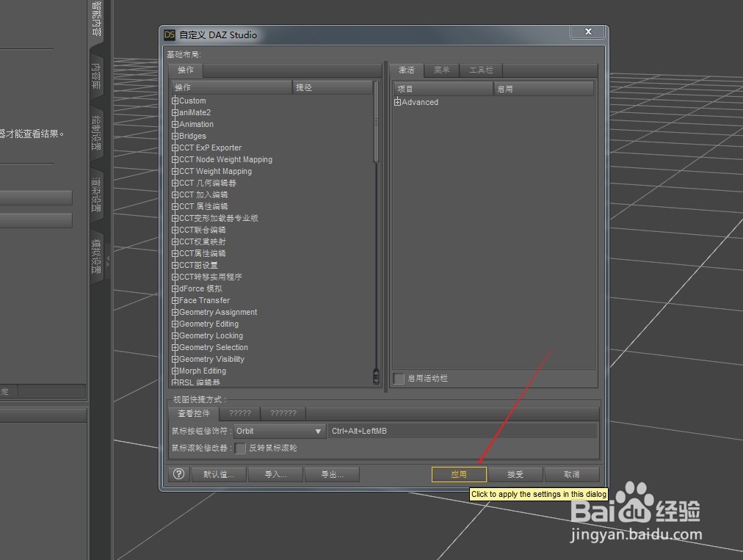Click the 启用 column header
Screen dimensions: 743x560
coord(543,89)
